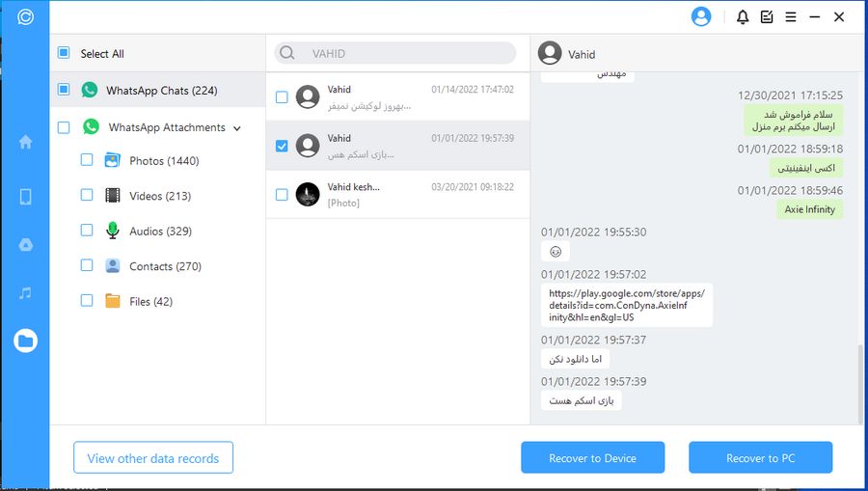868x491 pixels.
Task: Toggle the Select All checkbox
Action: click(x=64, y=53)
